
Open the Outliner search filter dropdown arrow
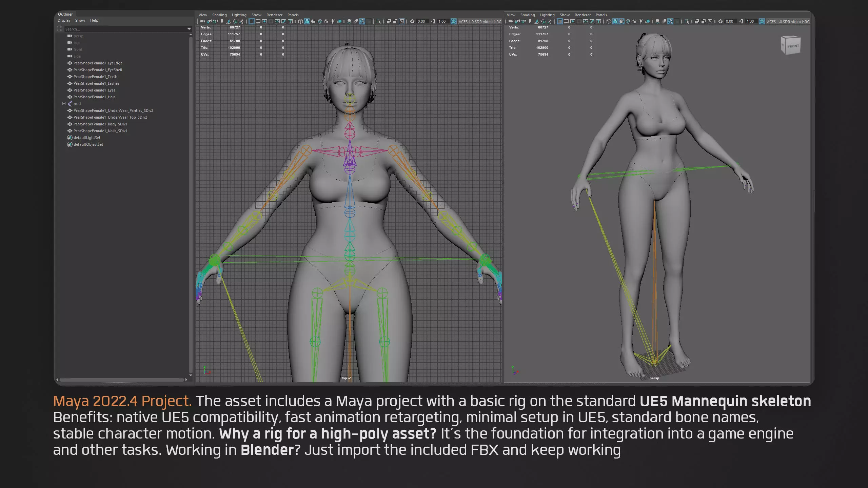click(x=189, y=29)
